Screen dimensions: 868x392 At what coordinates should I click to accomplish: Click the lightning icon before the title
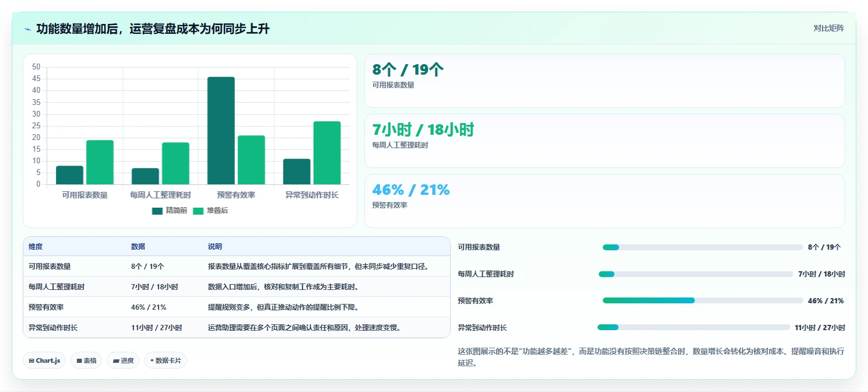coord(27,29)
